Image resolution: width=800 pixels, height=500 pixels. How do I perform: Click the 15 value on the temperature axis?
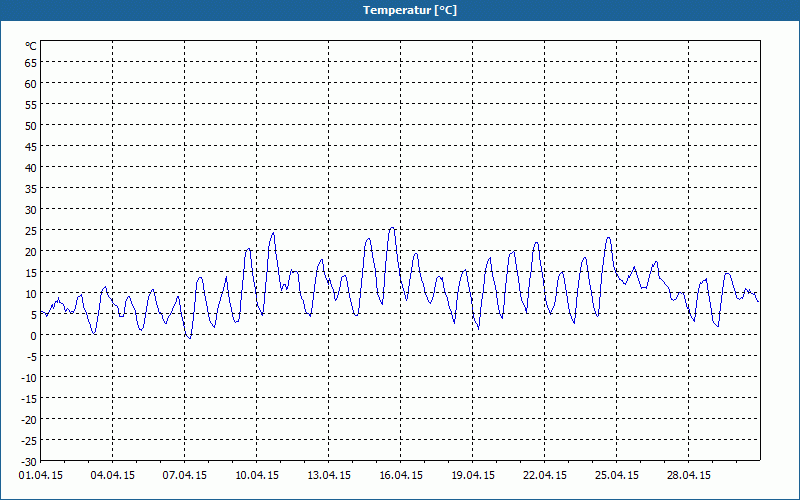click(31, 272)
